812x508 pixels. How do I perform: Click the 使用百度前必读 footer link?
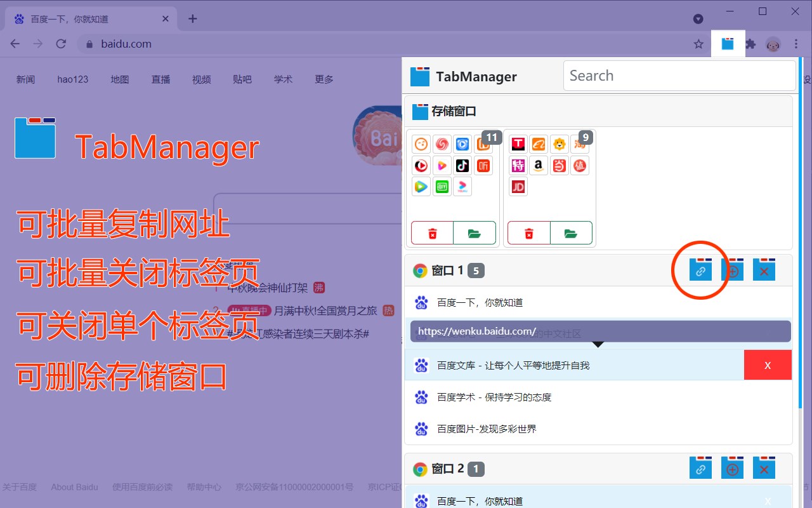142,487
